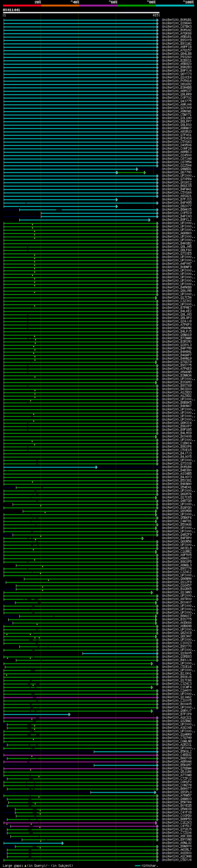Image resolution: width=197 pixels, height=868 pixels.
Task: Select the UniRef100_B4FDP0 label
Action: pyautogui.click(x=176, y=538)
